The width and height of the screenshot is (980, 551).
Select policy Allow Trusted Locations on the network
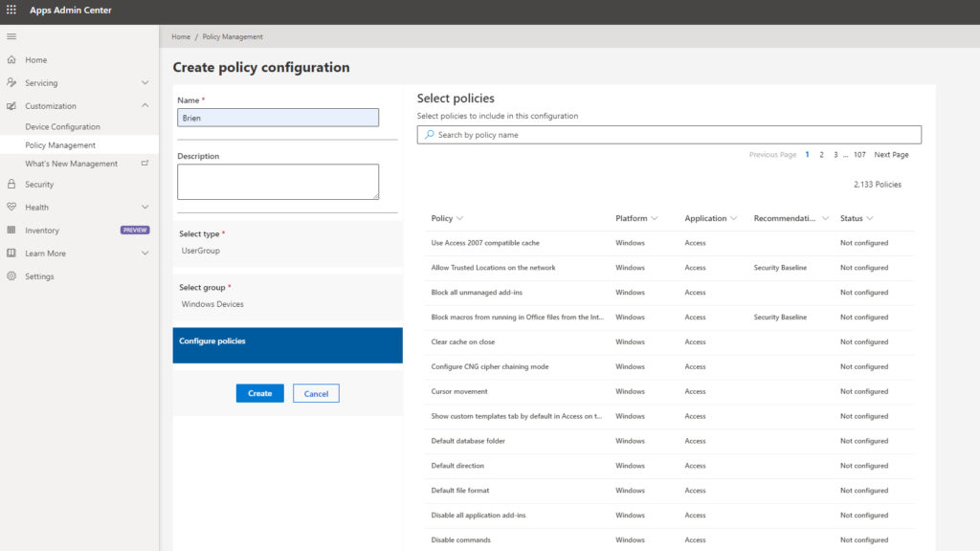493,268
